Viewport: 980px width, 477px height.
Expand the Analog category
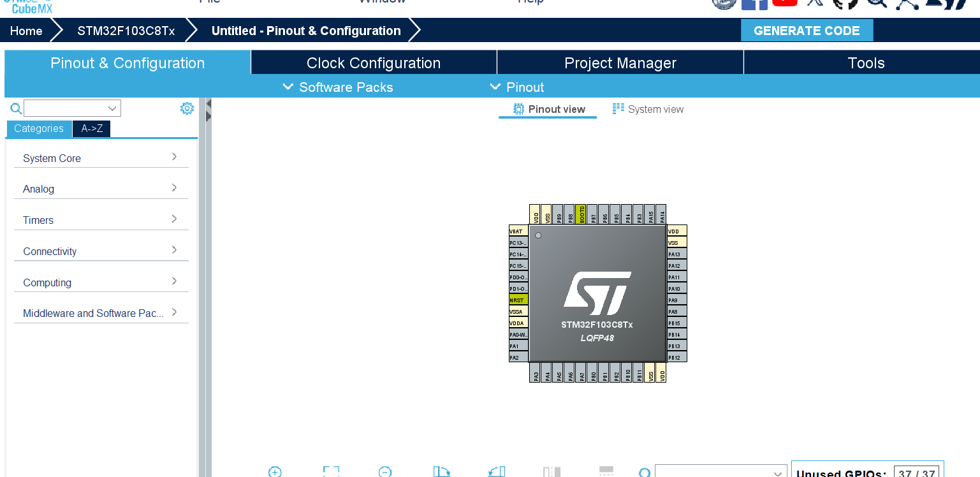pyautogui.click(x=101, y=188)
